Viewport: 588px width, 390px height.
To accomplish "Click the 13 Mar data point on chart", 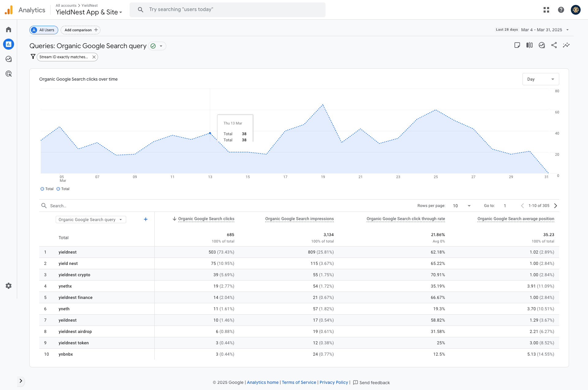I will 210,133.
